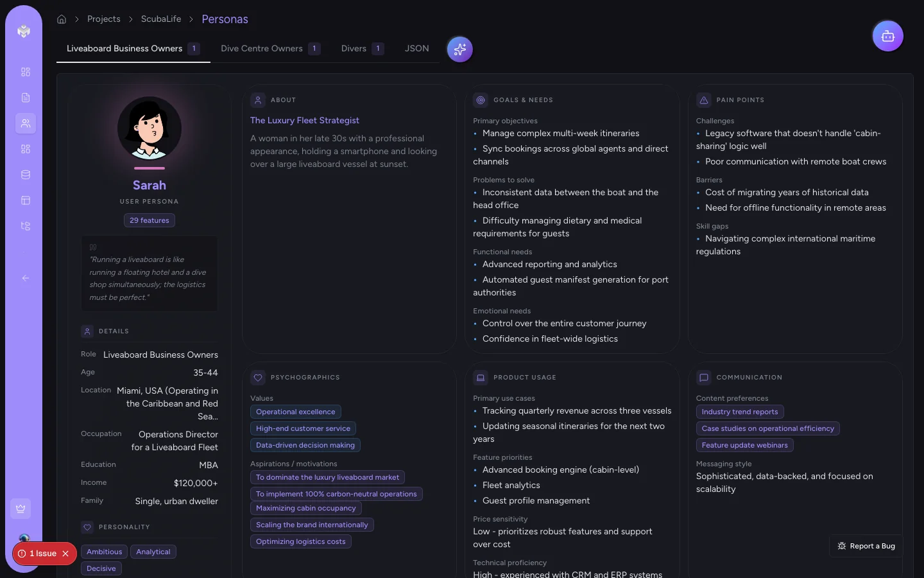Click the AI sparkle generate button
The image size is (924, 578).
click(459, 49)
